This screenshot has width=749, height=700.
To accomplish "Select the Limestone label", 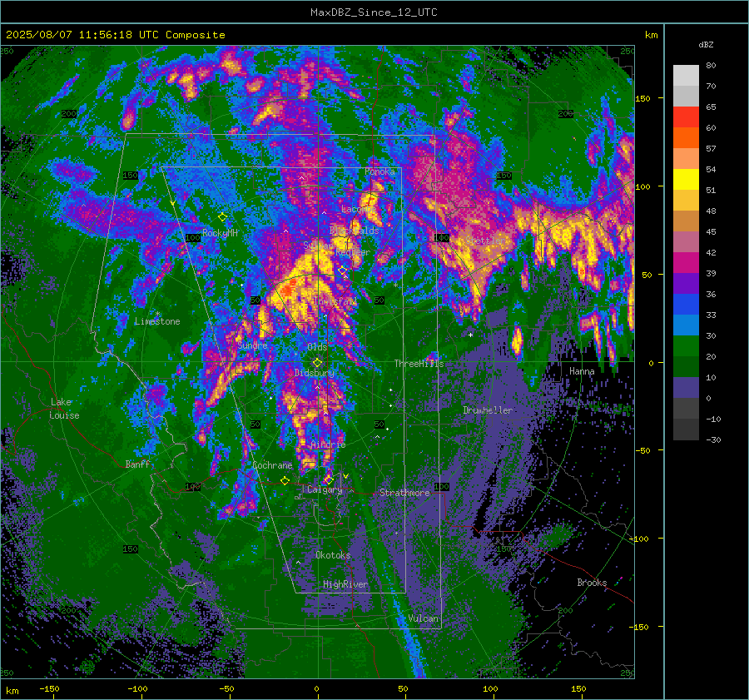I will coord(157,321).
